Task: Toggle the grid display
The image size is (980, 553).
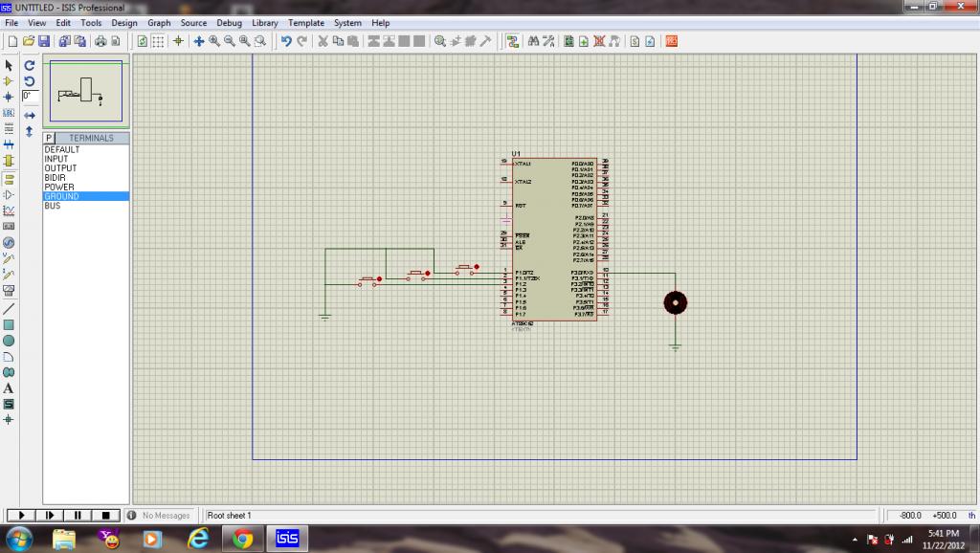Action: [x=158, y=41]
